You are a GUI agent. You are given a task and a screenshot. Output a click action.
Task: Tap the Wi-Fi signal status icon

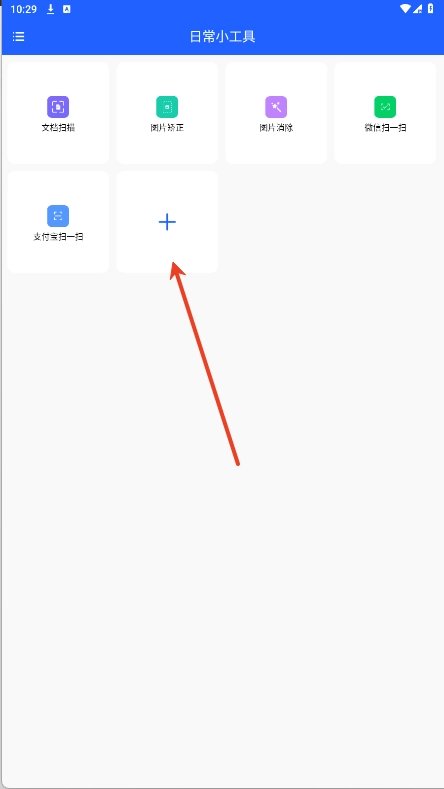coord(406,9)
